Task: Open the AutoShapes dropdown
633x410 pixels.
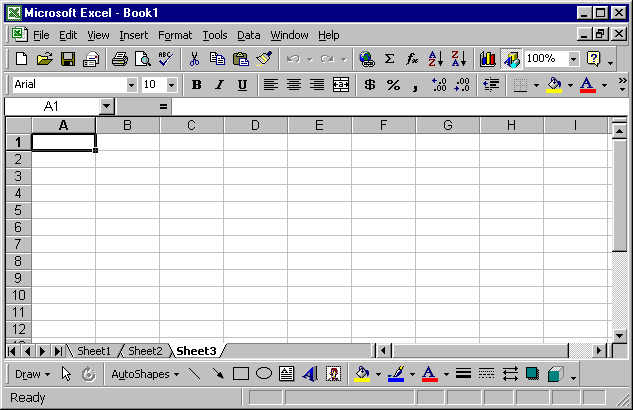Action: pyautogui.click(x=145, y=374)
